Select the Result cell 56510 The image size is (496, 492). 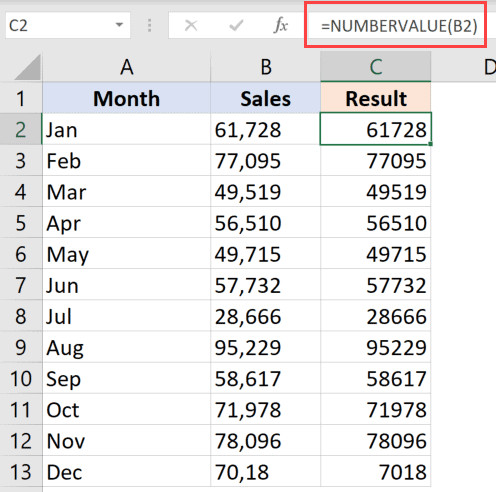376,223
